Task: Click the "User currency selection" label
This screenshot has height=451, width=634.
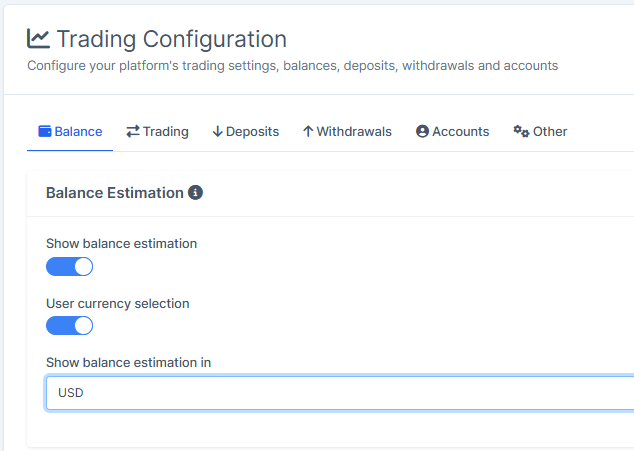Action: (117, 303)
